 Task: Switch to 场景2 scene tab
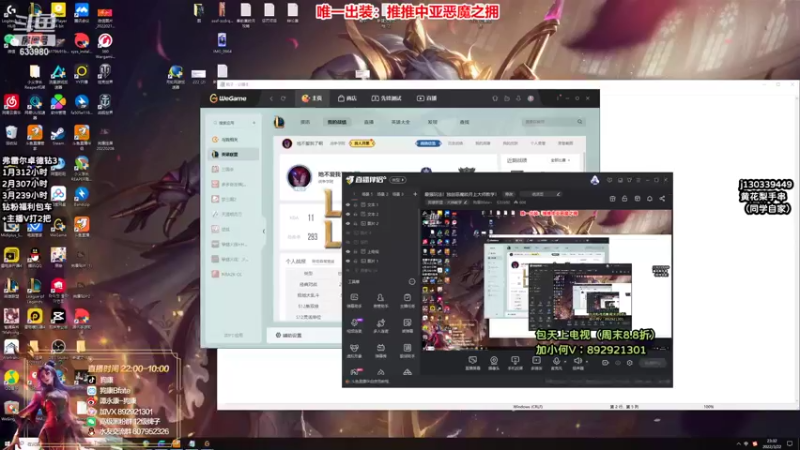pos(383,194)
